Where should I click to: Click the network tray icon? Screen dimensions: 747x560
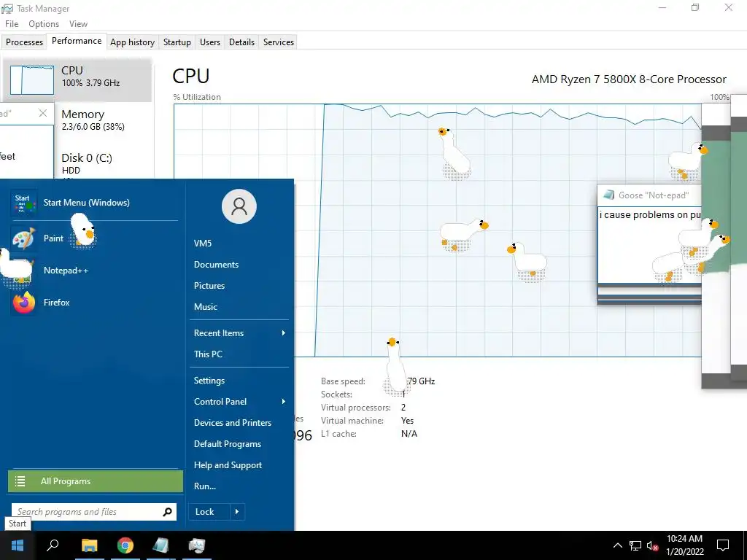[635, 545]
